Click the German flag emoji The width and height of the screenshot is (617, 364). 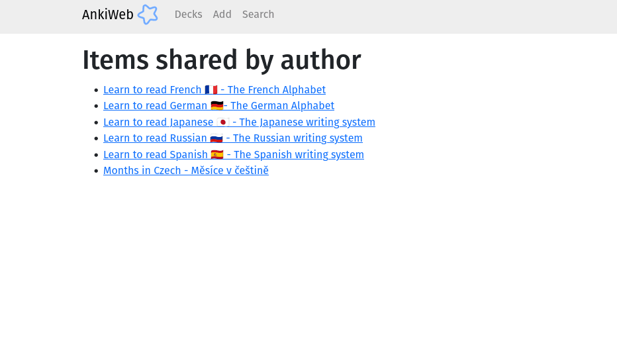point(217,106)
